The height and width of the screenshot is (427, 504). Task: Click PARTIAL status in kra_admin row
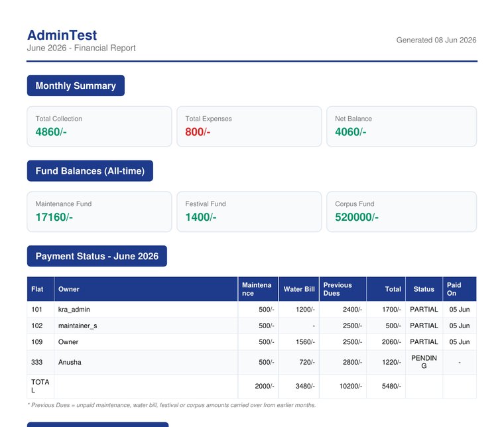pos(424,309)
